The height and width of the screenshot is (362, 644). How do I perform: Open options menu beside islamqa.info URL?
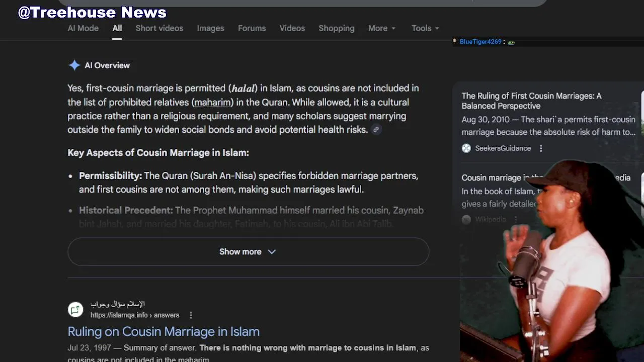(x=191, y=315)
